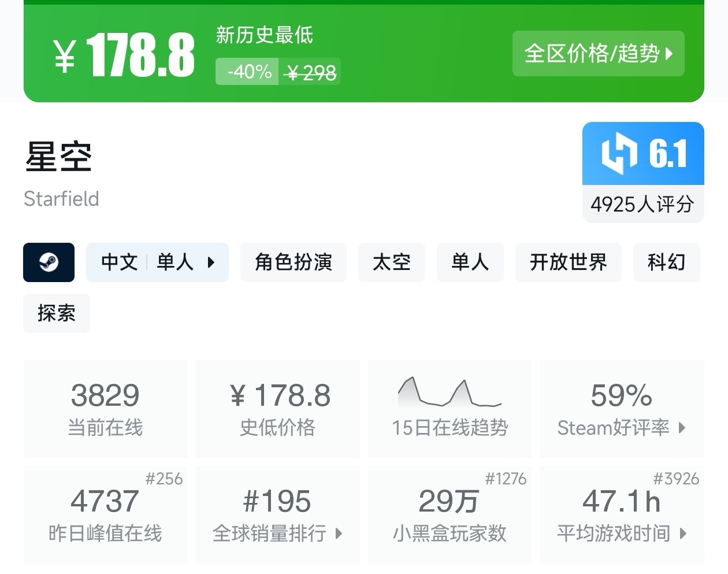The image size is (728, 574).
Task: Tap the 星空 game title
Action: [x=58, y=156]
